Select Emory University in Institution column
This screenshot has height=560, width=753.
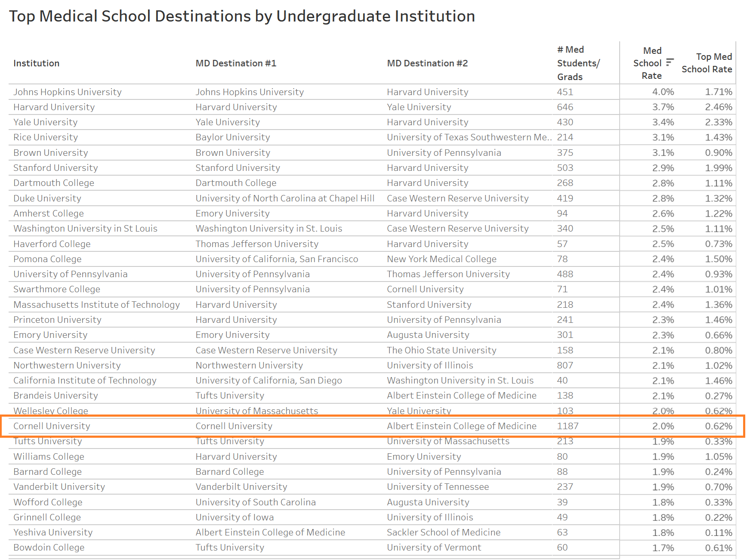[50, 335]
